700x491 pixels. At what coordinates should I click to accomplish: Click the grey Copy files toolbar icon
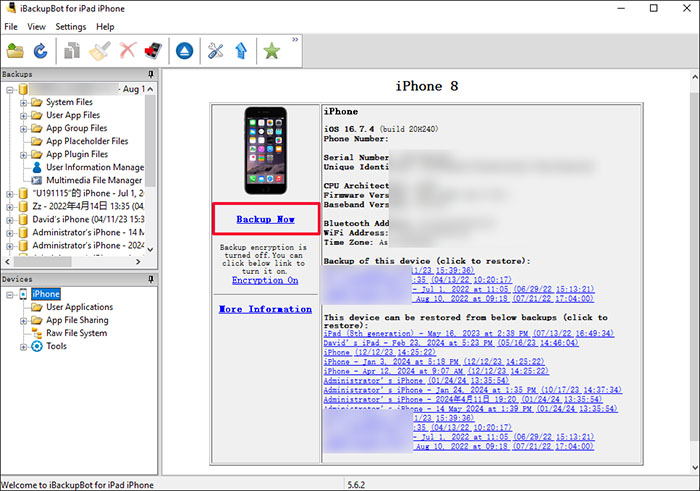coord(72,51)
